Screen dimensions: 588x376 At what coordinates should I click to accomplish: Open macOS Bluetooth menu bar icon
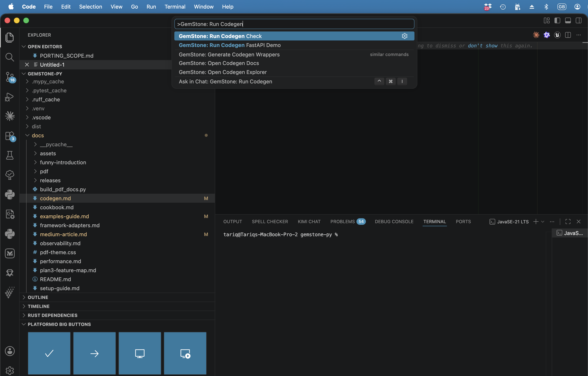click(x=546, y=7)
